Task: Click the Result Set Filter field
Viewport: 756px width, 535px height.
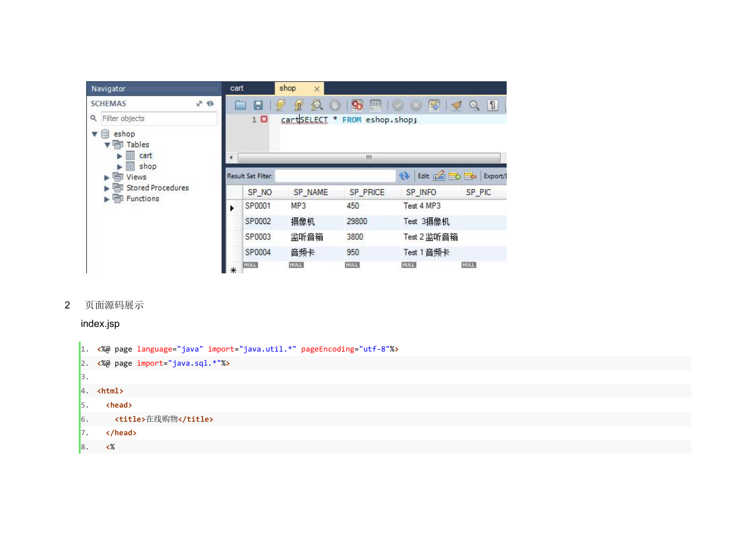Action: [335, 176]
